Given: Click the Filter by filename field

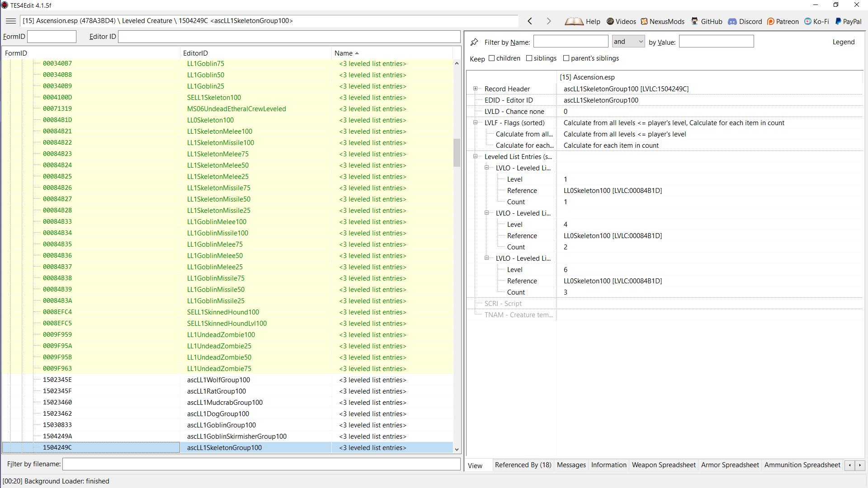Looking at the screenshot, I should 261,464.
